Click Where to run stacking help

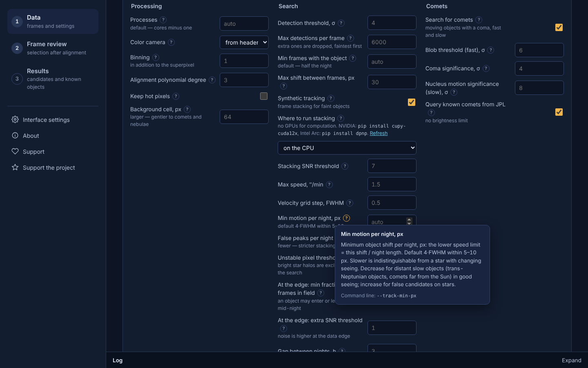click(x=341, y=118)
